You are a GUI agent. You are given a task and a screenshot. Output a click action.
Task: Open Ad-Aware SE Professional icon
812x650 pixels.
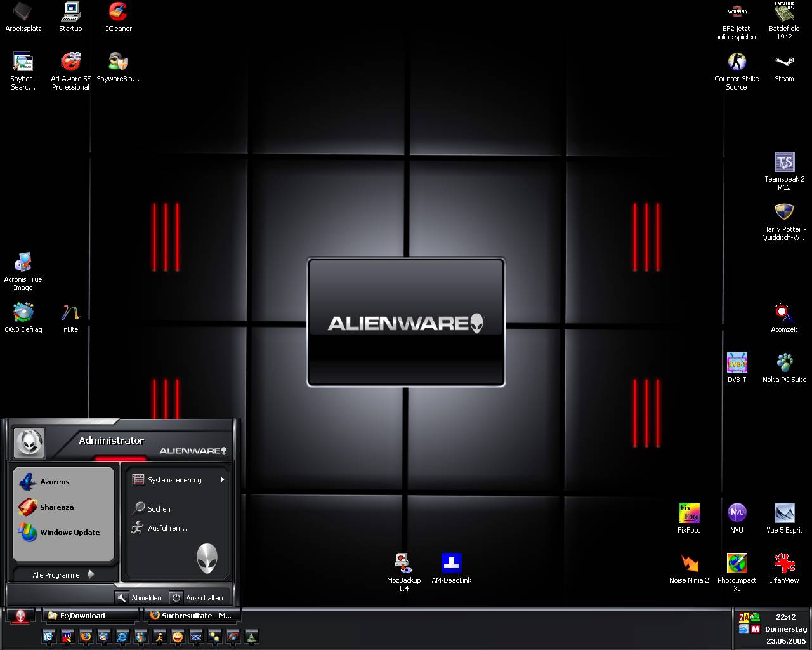(x=70, y=71)
